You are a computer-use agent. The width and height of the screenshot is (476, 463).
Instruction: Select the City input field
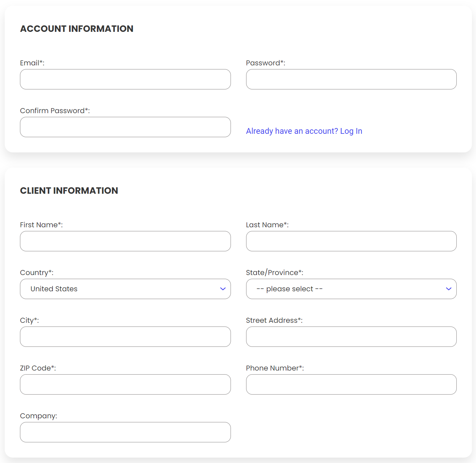click(125, 337)
